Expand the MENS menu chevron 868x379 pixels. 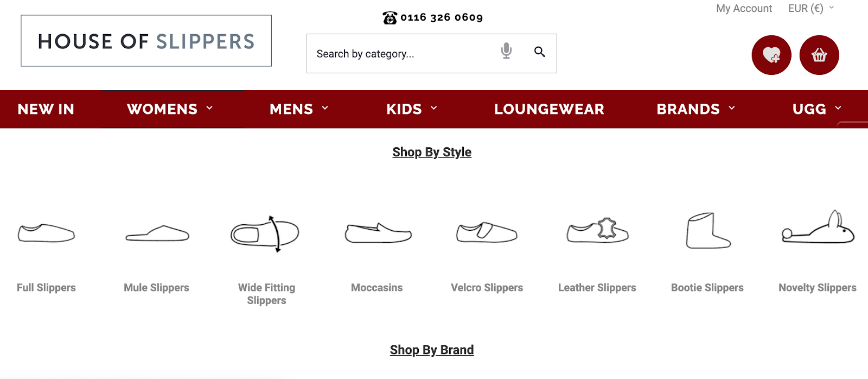click(x=325, y=109)
